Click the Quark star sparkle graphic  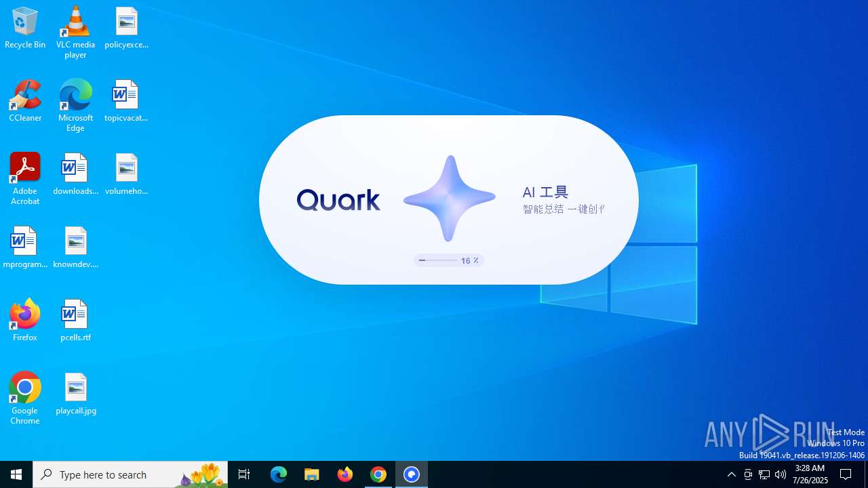click(x=449, y=198)
